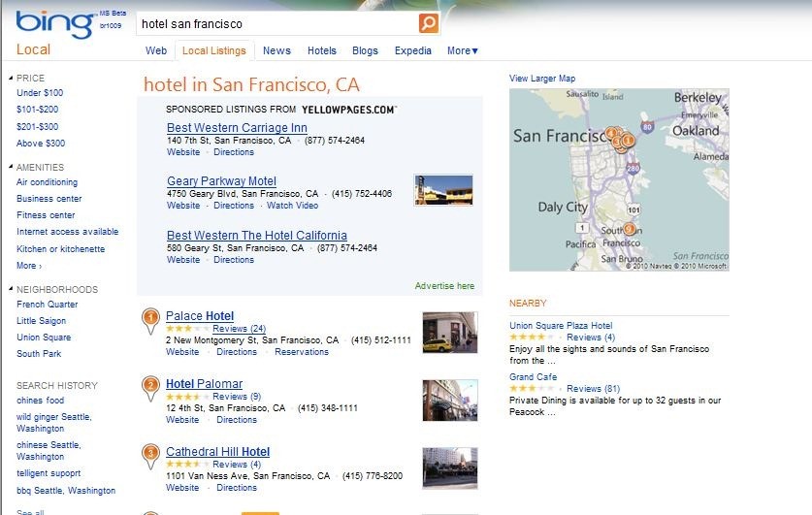812x515 pixels.
Task: Click the orange search magnifier button
Action: click(428, 23)
